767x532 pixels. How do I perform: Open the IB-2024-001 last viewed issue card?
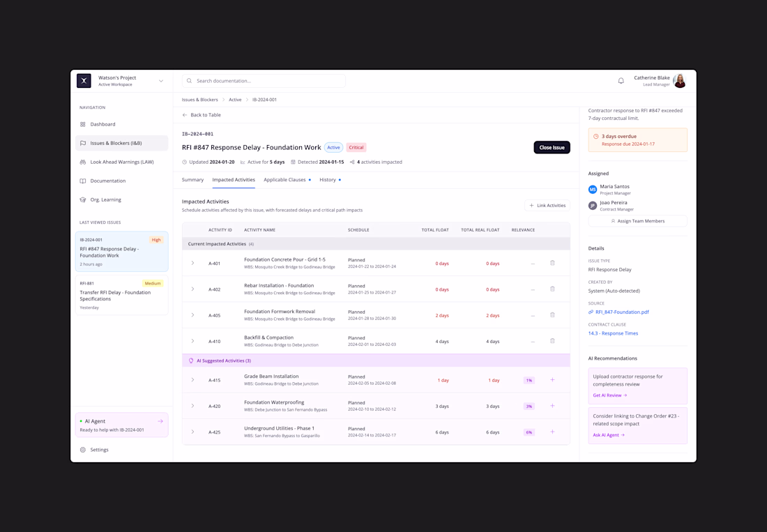(122, 251)
